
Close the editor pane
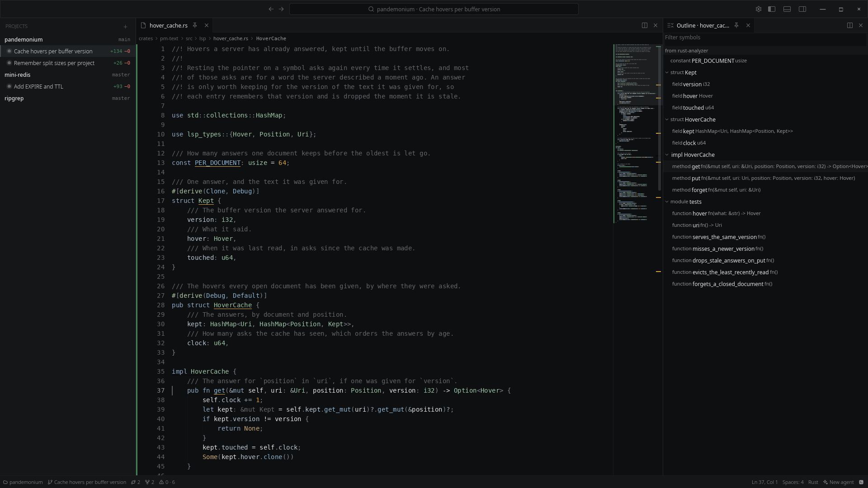(656, 25)
